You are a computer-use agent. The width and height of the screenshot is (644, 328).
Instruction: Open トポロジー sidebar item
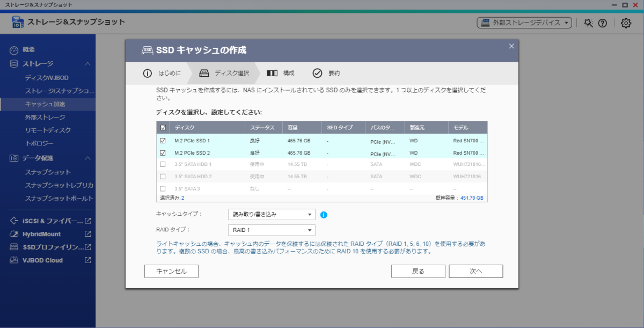39,143
